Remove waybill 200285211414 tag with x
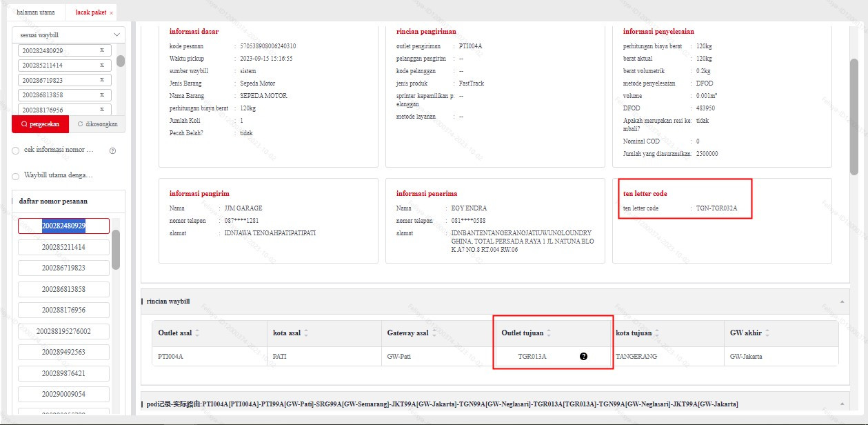The height and width of the screenshot is (425, 868). pyautogui.click(x=102, y=65)
